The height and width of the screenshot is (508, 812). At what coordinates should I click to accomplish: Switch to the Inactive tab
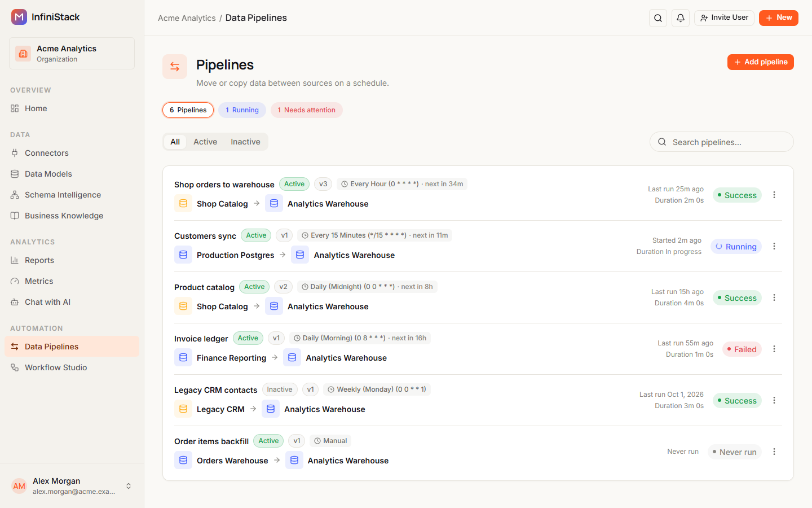tap(245, 142)
